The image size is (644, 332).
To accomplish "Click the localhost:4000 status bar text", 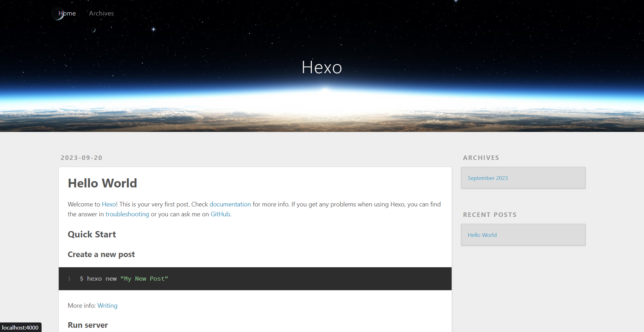I will click(x=20, y=327).
